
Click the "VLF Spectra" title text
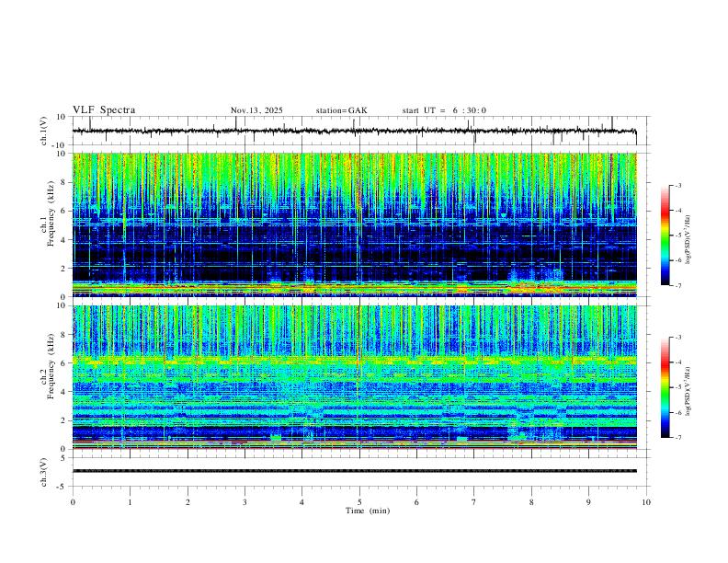click(x=104, y=110)
